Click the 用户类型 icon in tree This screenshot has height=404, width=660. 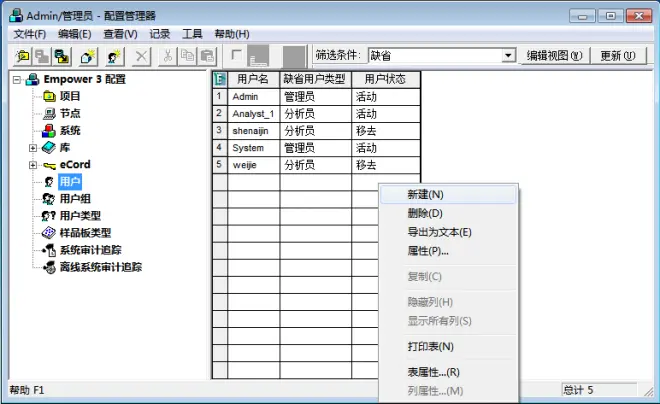click(49, 216)
